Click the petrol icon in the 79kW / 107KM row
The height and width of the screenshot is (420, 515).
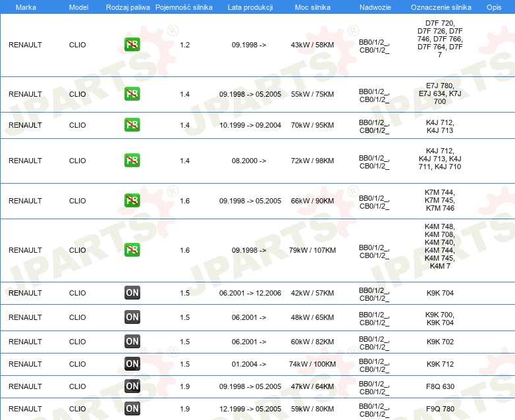(x=132, y=250)
